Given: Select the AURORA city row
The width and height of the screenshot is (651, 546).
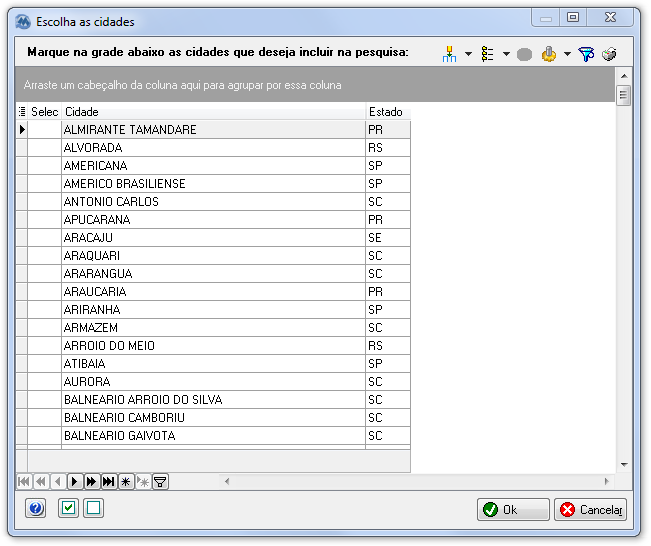Looking at the screenshot, I should coord(213,382).
